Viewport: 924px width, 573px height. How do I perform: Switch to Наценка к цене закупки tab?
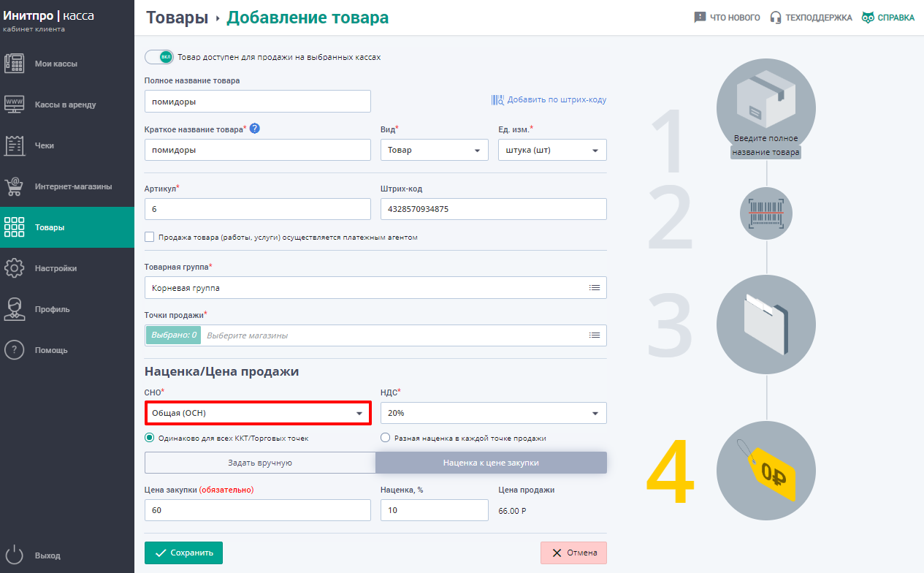[491, 463]
